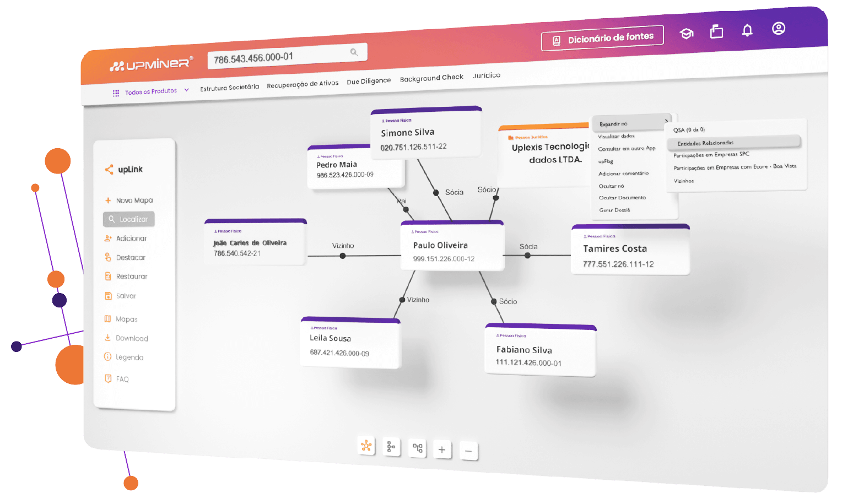Click the plus icon next to Novo Mapa

(x=108, y=200)
